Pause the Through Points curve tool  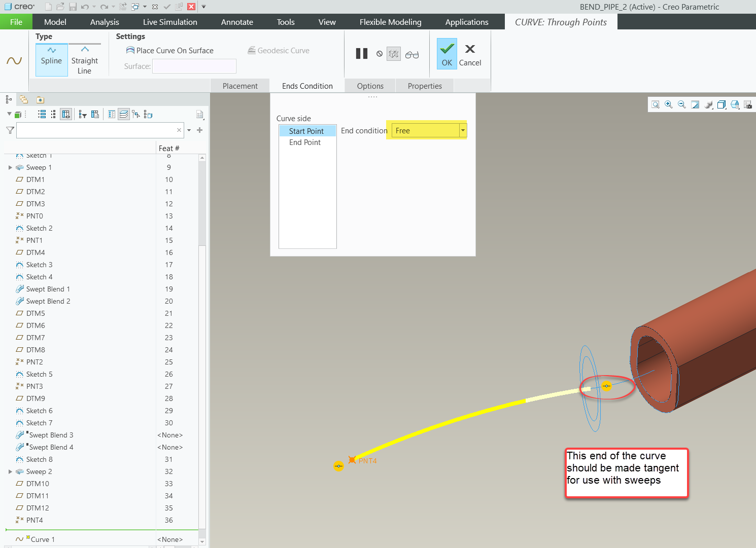[x=362, y=53]
